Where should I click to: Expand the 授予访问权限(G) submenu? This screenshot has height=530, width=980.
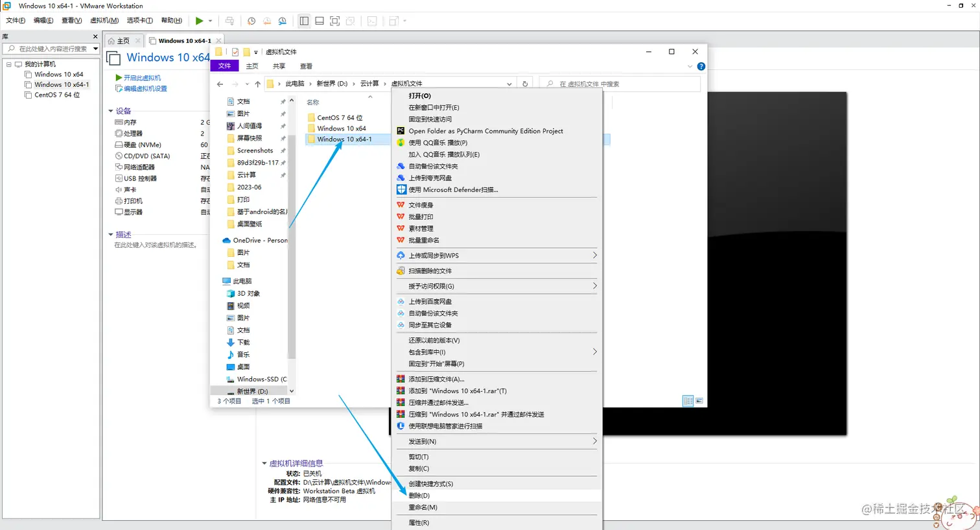(x=497, y=286)
